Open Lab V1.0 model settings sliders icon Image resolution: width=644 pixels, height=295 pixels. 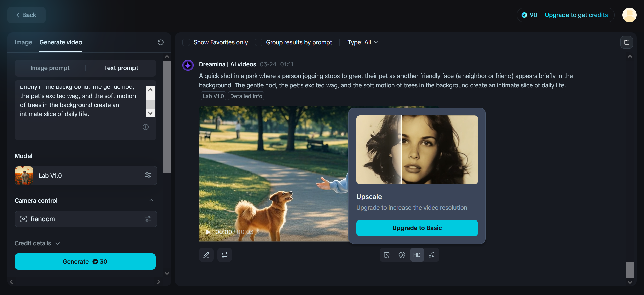tap(148, 175)
